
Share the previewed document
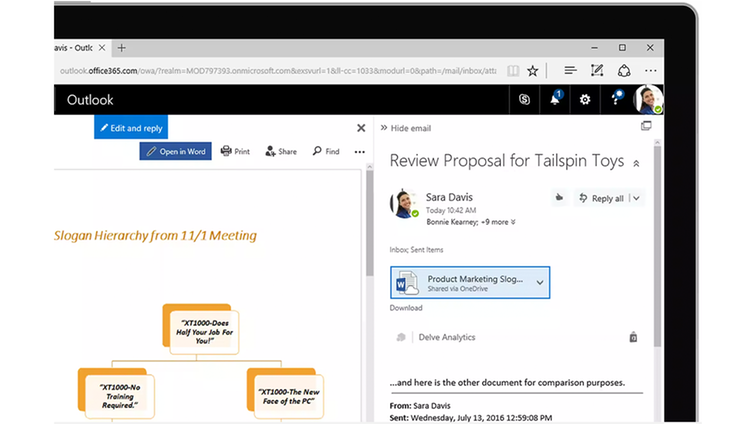[x=281, y=151]
